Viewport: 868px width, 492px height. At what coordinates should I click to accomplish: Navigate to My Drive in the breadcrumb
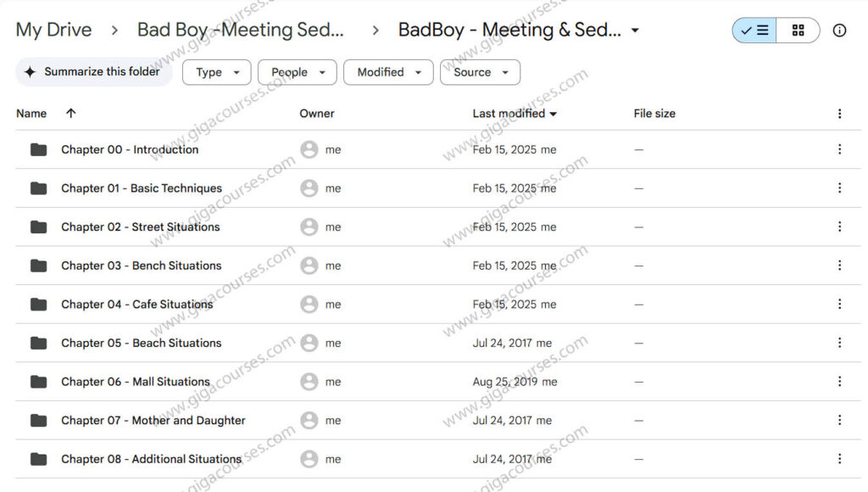(x=53, y=30)
